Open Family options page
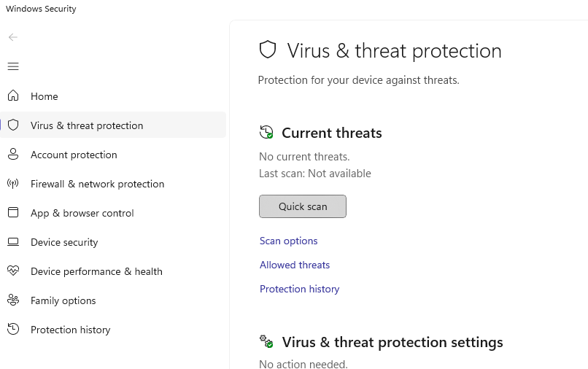 point(63,300)
